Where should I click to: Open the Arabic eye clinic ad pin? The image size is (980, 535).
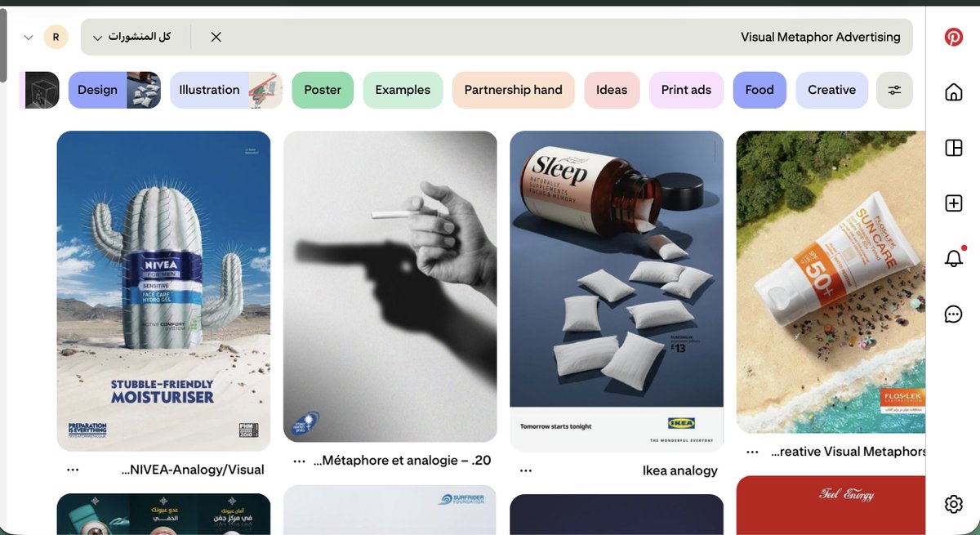[x=163, y=515]
